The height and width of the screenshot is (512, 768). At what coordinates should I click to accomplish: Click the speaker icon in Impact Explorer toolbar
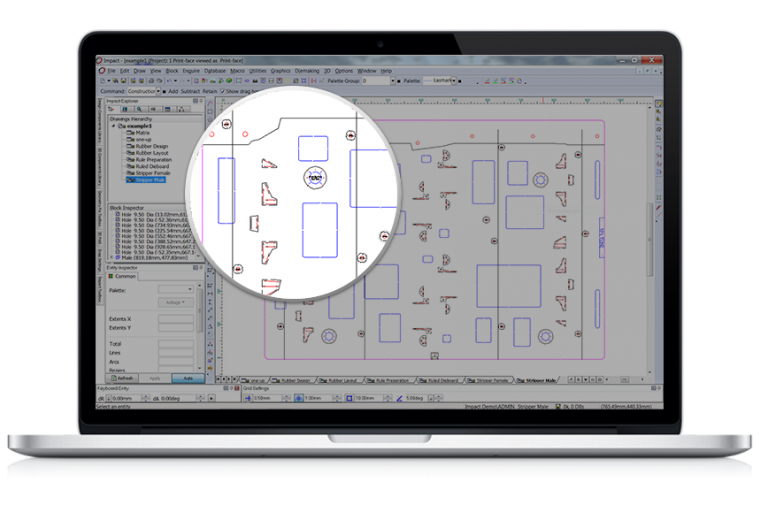point(153,109)
